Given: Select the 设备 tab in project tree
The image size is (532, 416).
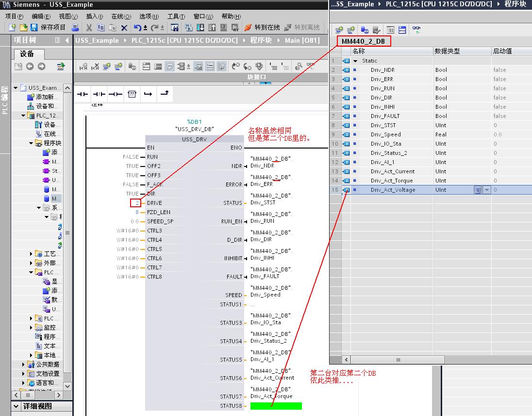Looking at the screenshot, I should [29, 54].
